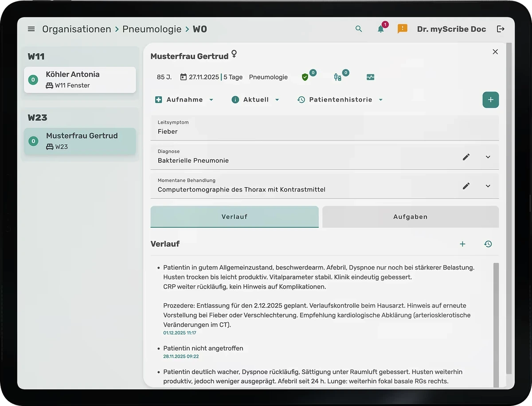Image resolution: width=532 pixels, height=406 pixels.
Task: Click the logout icon
Action: click(501, 29)
